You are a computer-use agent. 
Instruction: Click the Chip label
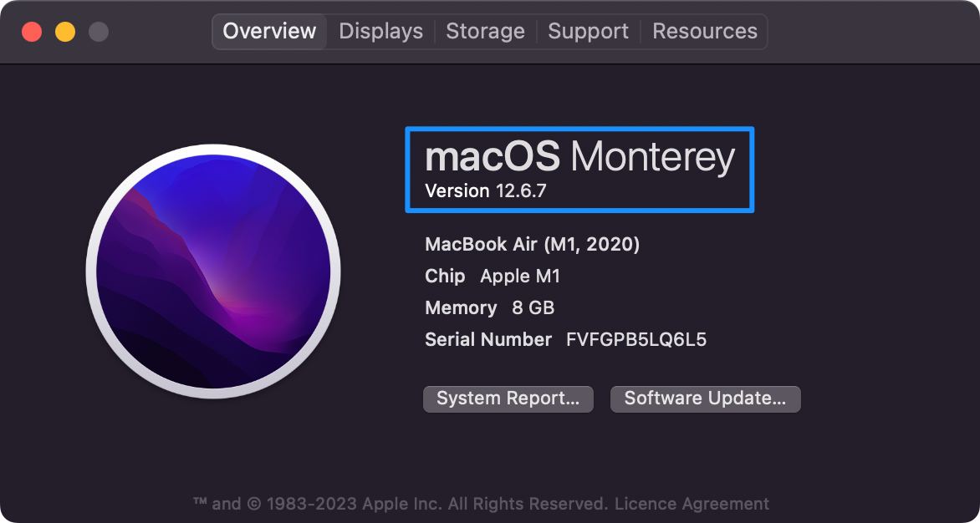click(445, 276)
